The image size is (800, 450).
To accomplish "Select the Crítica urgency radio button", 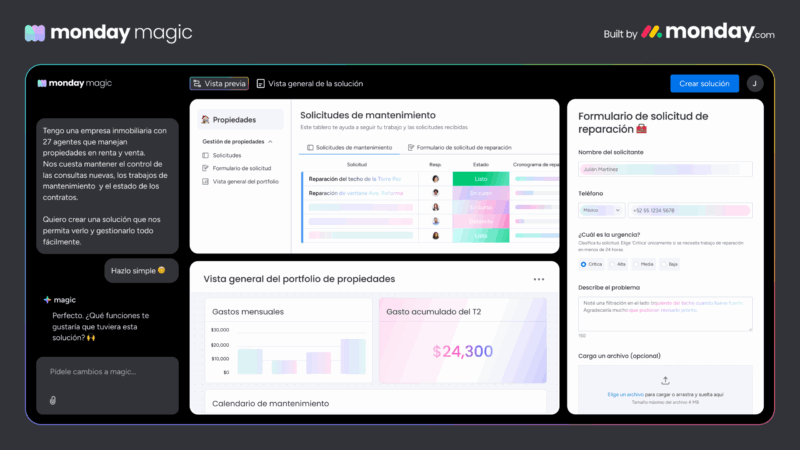I will point(584,264).
